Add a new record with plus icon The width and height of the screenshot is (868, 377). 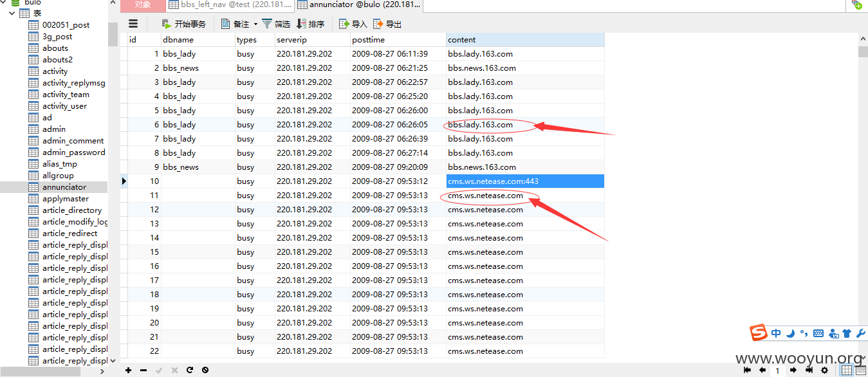[x=129, y=370]
